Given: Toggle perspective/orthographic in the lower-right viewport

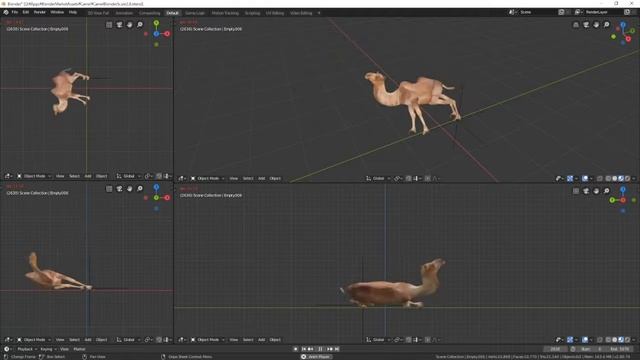Looking at the screenshot, I should 576,191.
